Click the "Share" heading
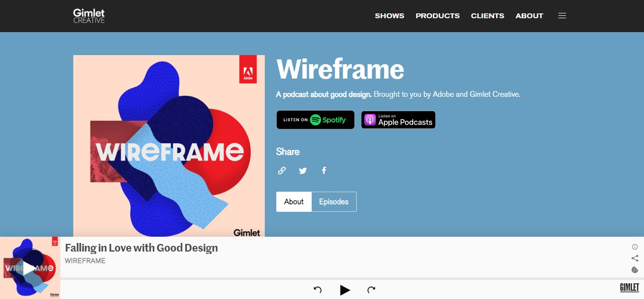 tap(288, 152)
